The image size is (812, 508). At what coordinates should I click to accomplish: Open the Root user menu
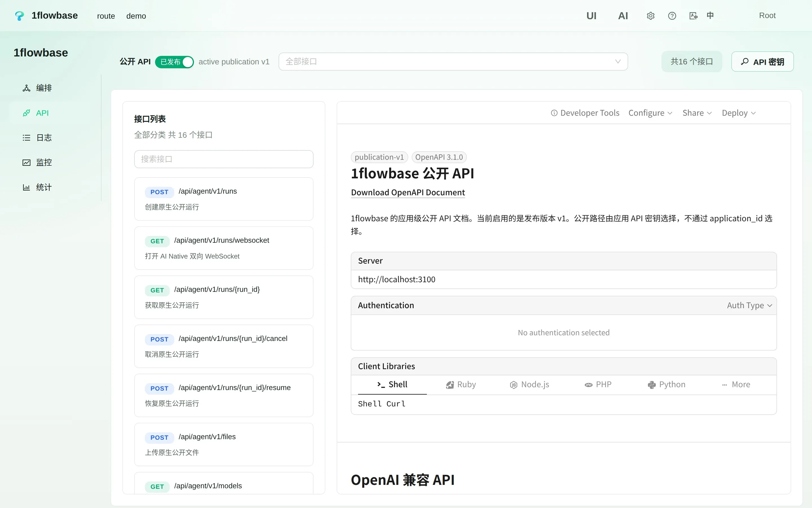[767, 16]
